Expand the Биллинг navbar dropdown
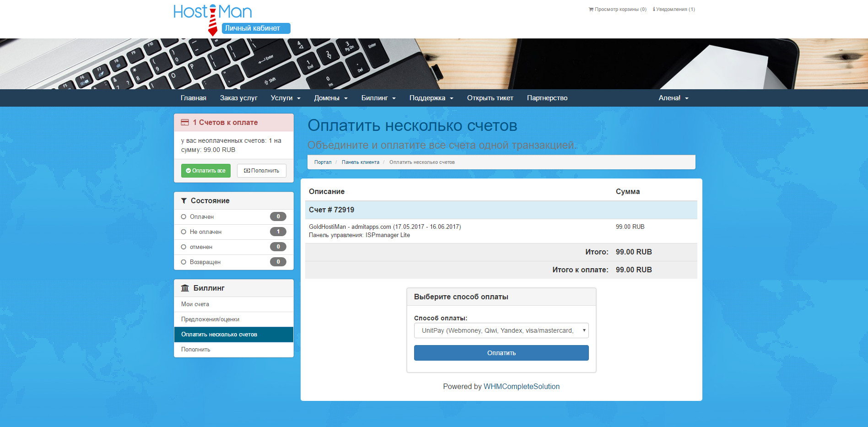The height and width of the screenshot is (427, 868). pyautogui.click(x=378, y=98)
